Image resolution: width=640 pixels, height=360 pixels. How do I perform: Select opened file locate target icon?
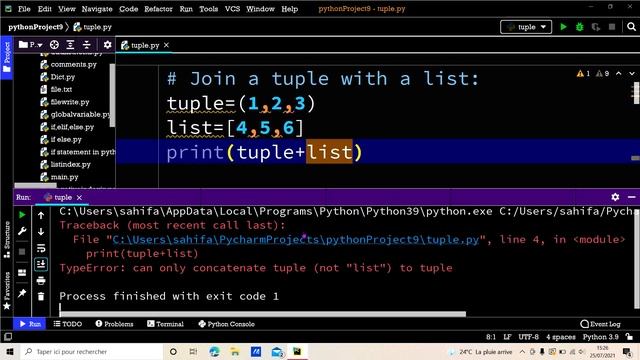(x=54, y=44)
